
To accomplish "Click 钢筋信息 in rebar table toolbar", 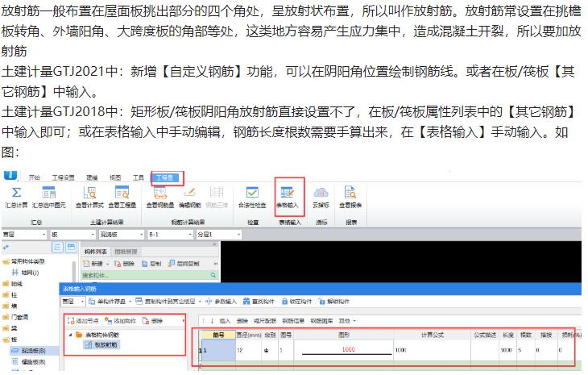I will pos(293,321).
